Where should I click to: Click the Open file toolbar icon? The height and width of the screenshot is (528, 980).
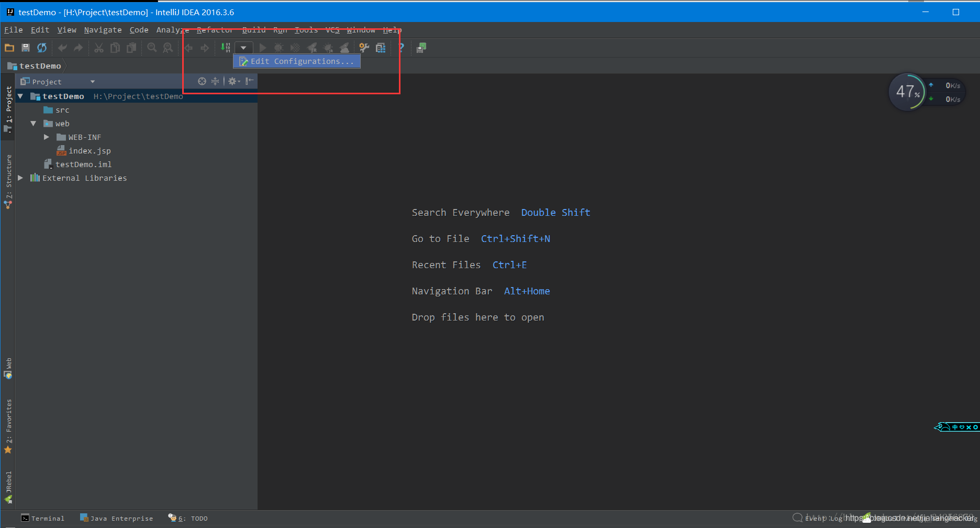point(9,48)
